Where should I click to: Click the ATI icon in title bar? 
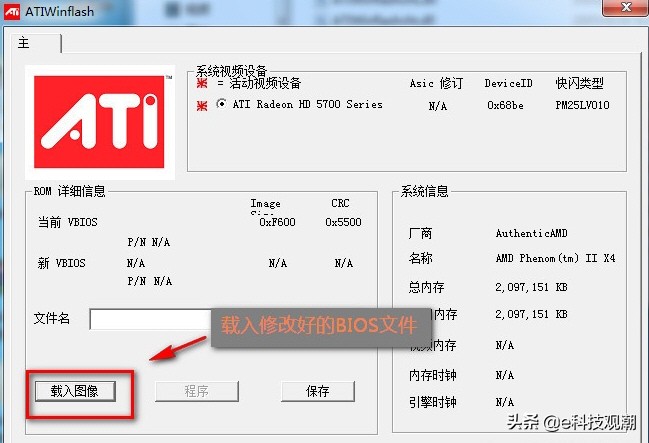point(12,11)
